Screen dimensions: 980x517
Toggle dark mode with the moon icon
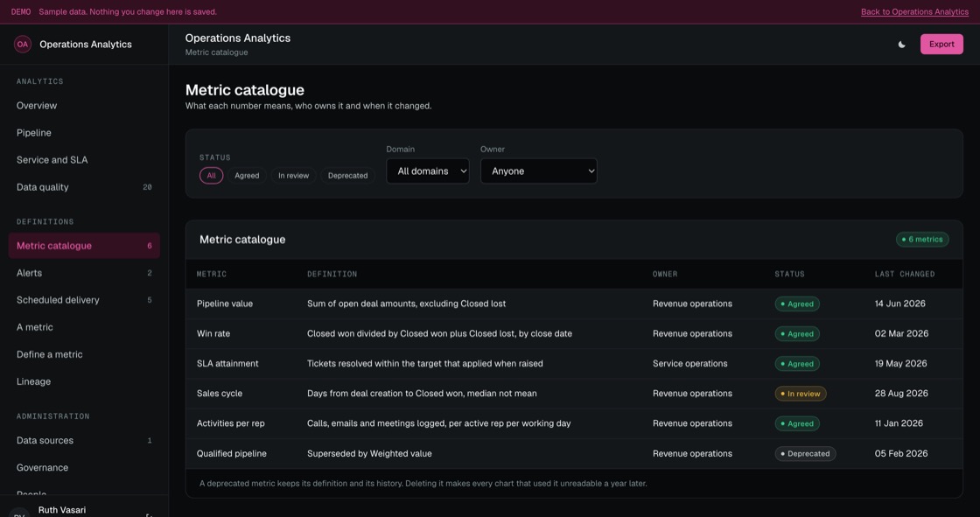902,45
